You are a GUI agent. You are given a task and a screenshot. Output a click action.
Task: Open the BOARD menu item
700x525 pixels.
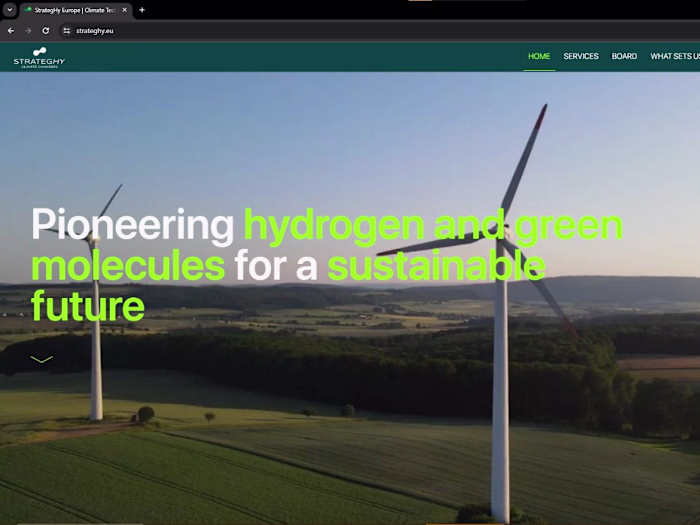(x=624, y=56)
